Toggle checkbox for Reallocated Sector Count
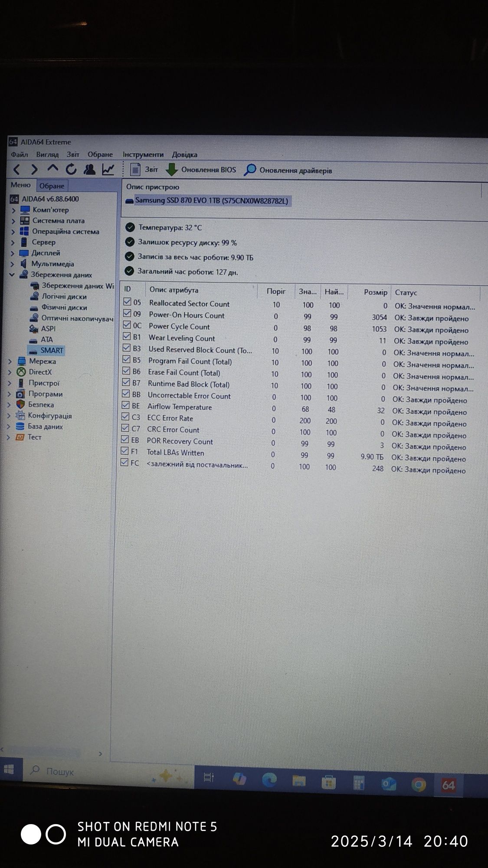Screen dimensions: 488x868 pyautogui.click(x=127, y=302)
